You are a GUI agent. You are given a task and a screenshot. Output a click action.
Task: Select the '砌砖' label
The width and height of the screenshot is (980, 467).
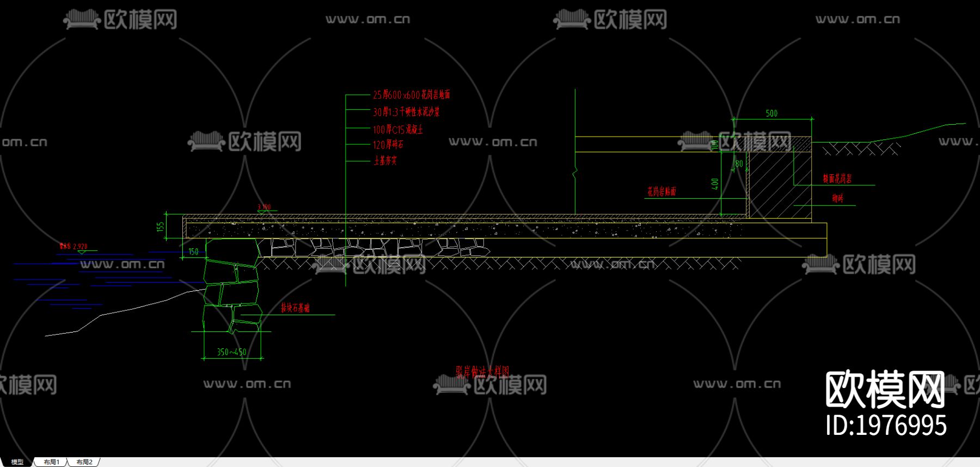pyautogui.click(x=837, y=199)
